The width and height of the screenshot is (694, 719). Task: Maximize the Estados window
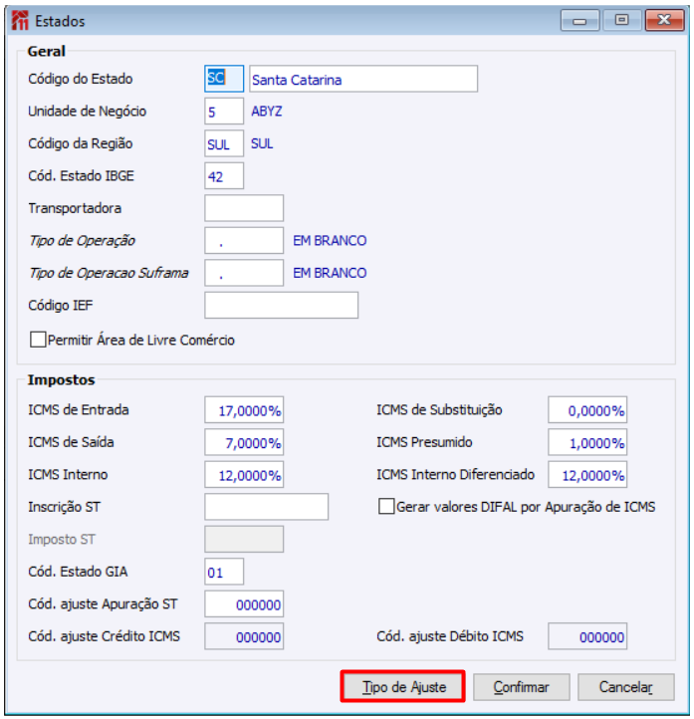pyautogui.click(x=622, y=20)
